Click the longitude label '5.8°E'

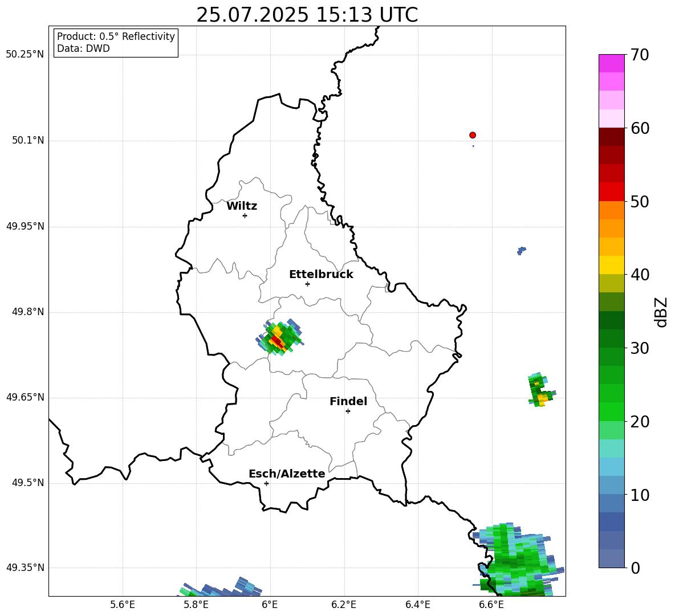[196, 605]
